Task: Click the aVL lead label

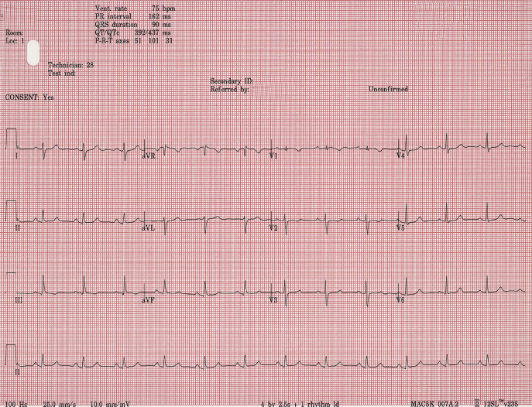Action: pos(149,228)
